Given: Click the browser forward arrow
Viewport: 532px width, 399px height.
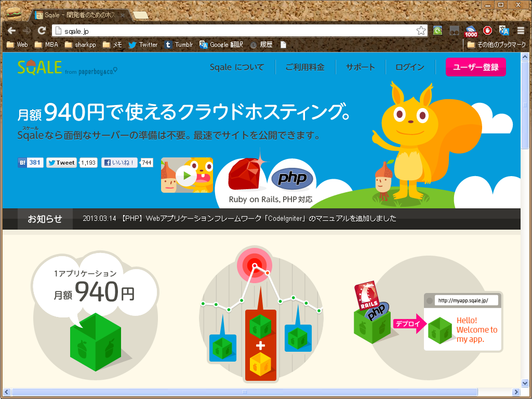Looking at the screenshot, I should [27, 31].
